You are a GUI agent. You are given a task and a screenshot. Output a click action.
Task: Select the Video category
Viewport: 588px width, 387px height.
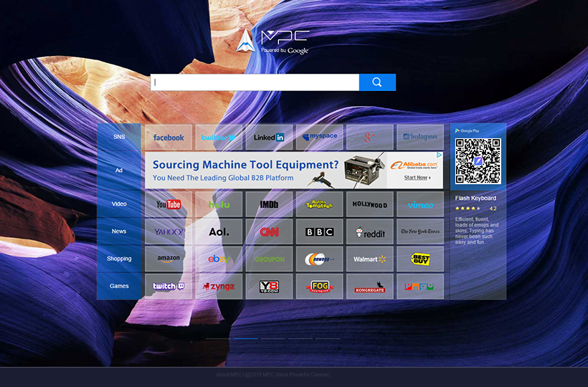click(119, 204)
